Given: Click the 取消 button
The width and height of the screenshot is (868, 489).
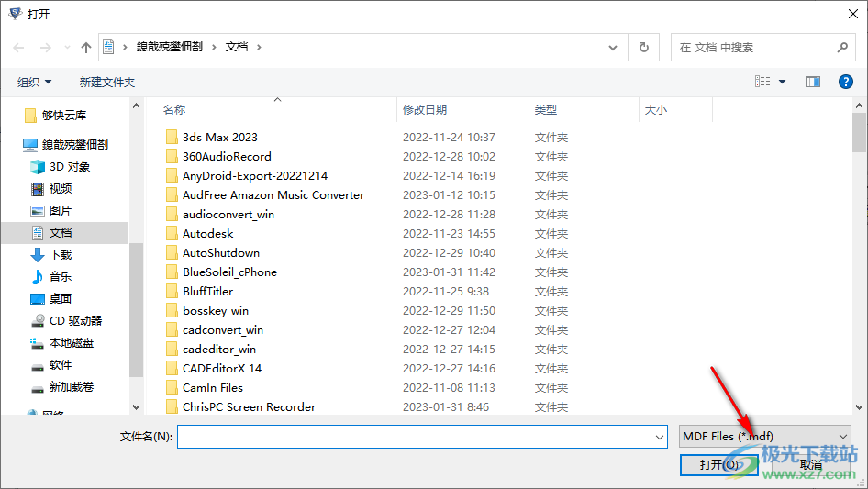Looking at the screenshot, I should (811, 464).
